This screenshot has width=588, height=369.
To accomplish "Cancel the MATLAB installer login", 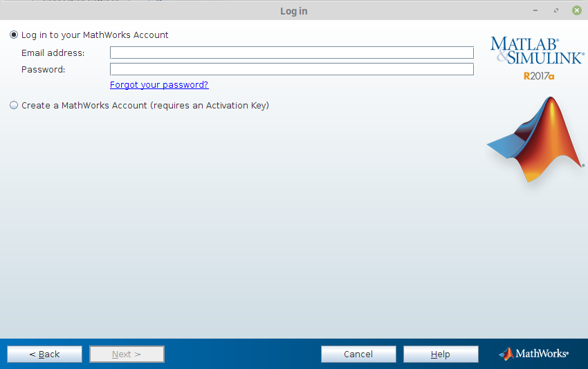I will click(358, 354).
